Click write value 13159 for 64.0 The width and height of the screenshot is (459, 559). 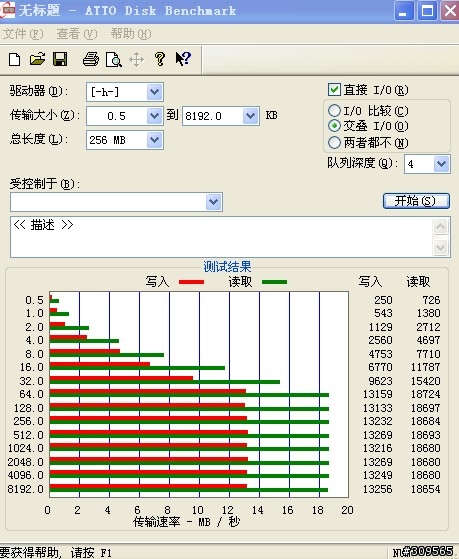pyautogui.click(x=378, y=394)
